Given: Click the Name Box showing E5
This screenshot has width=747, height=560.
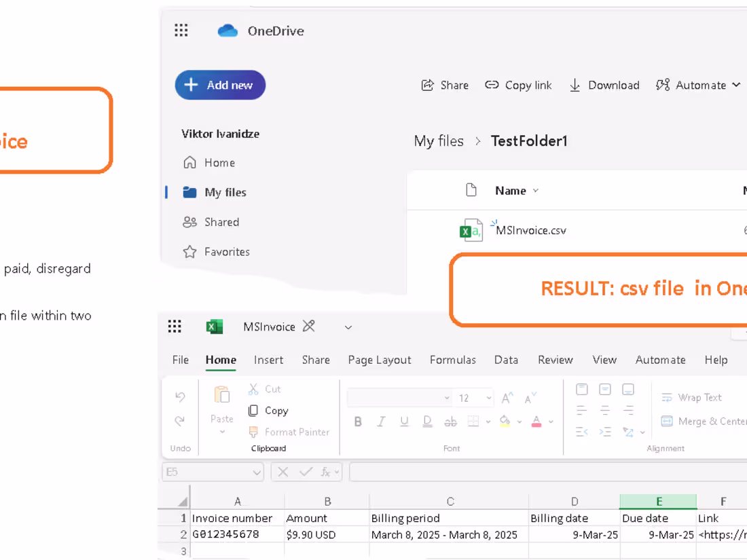Looking at the screenshot, I should (x=213, y=472).
